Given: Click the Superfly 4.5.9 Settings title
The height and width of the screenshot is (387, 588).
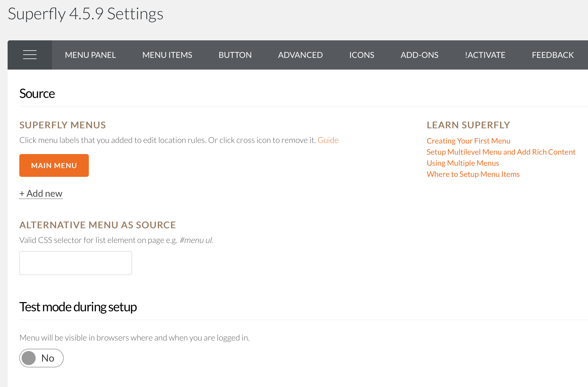Looking at the screenshot, I should coord(85,14).
